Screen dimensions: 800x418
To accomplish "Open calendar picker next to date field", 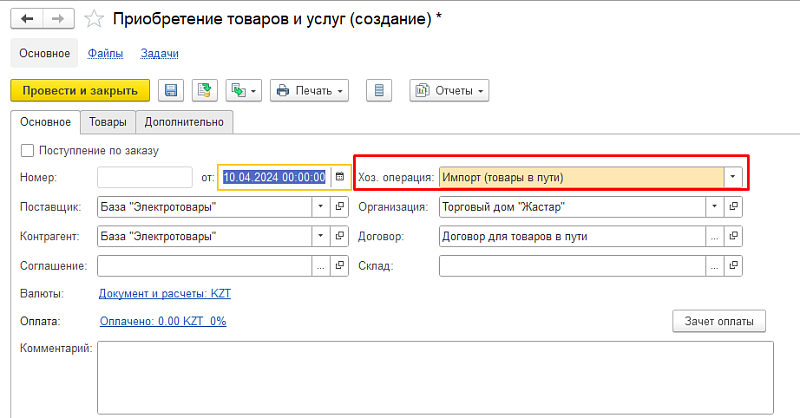I will 340,177.
